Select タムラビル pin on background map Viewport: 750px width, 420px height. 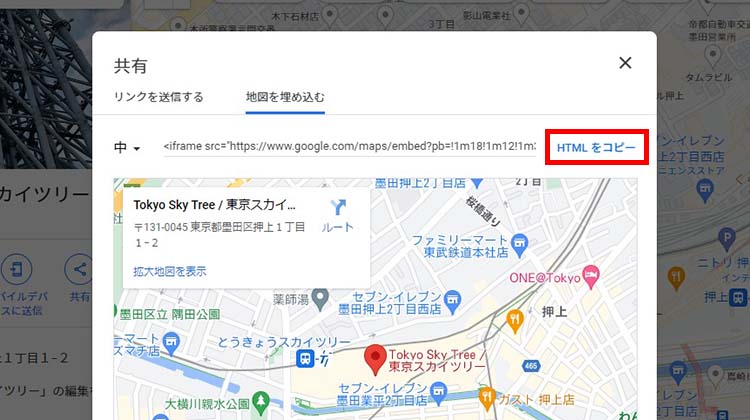[x=713, y=56]
